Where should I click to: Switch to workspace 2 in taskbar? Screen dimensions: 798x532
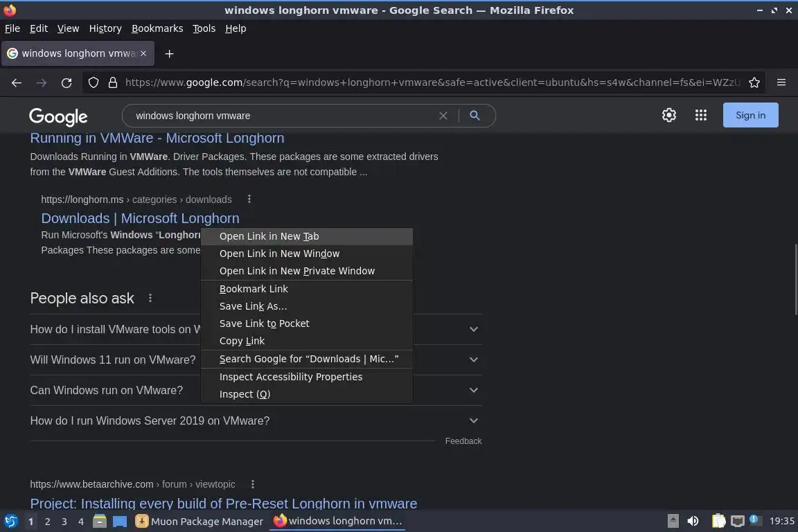pyautogui.click(x=47, y=522)
